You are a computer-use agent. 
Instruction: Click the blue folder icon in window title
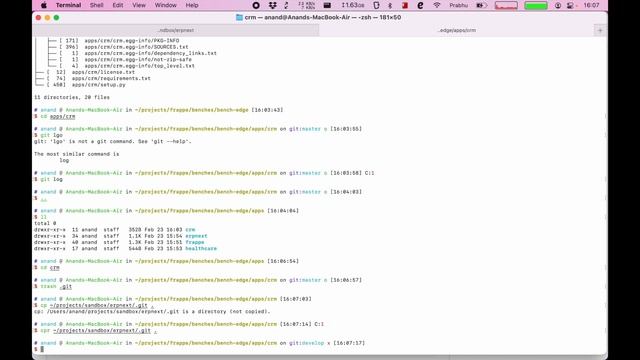[239, 18]
